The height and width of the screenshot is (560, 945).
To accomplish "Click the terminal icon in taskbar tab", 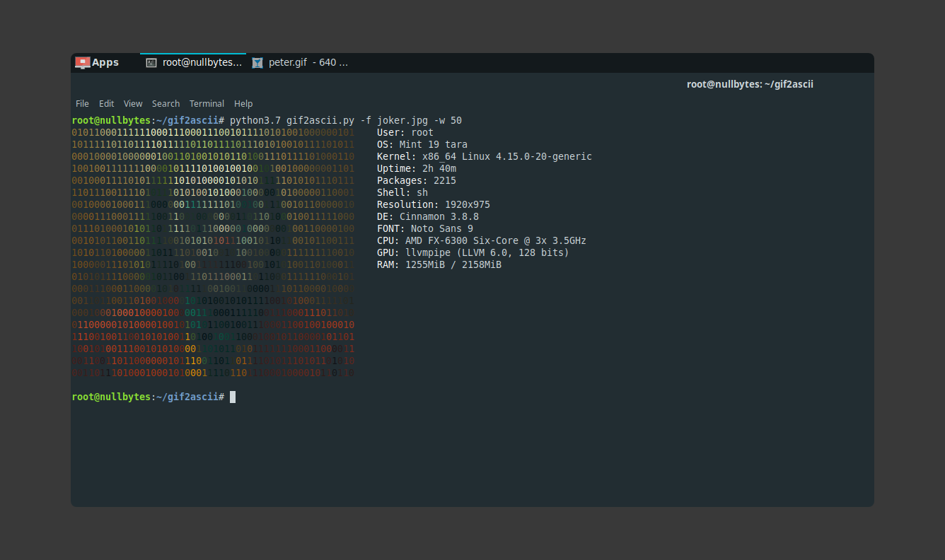I will point(151,62).
